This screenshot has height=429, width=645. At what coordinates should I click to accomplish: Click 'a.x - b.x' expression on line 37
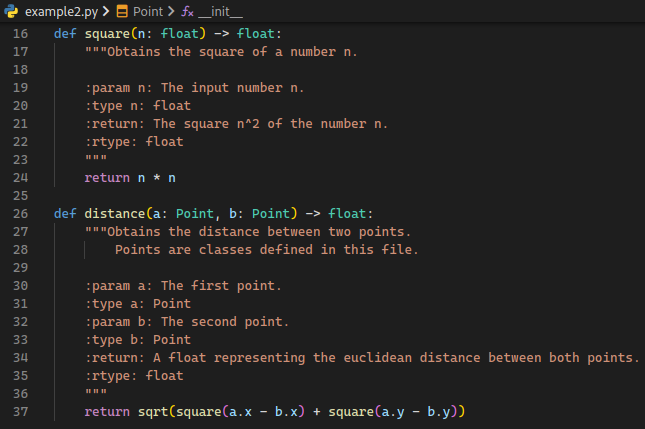point(263,412)
